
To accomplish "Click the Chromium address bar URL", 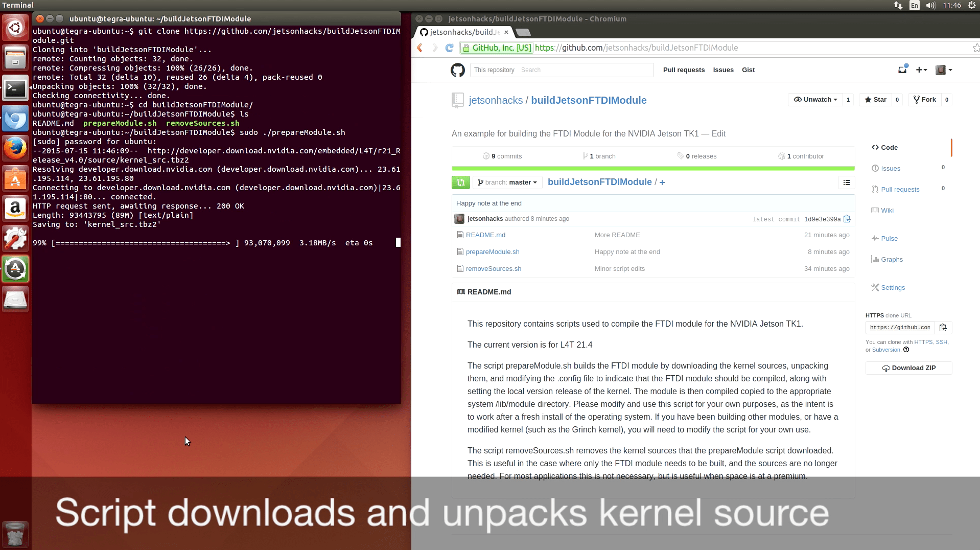I will (636, 48).
